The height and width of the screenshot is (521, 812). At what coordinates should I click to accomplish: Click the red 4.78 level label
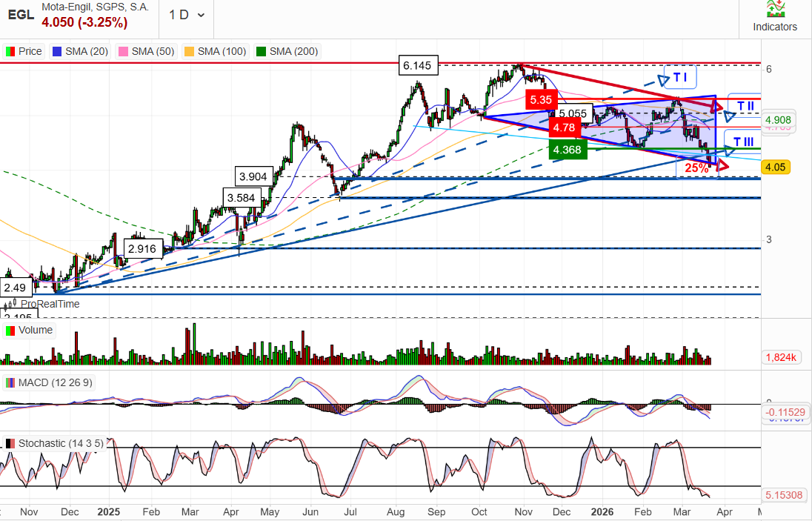coord(564,127)
